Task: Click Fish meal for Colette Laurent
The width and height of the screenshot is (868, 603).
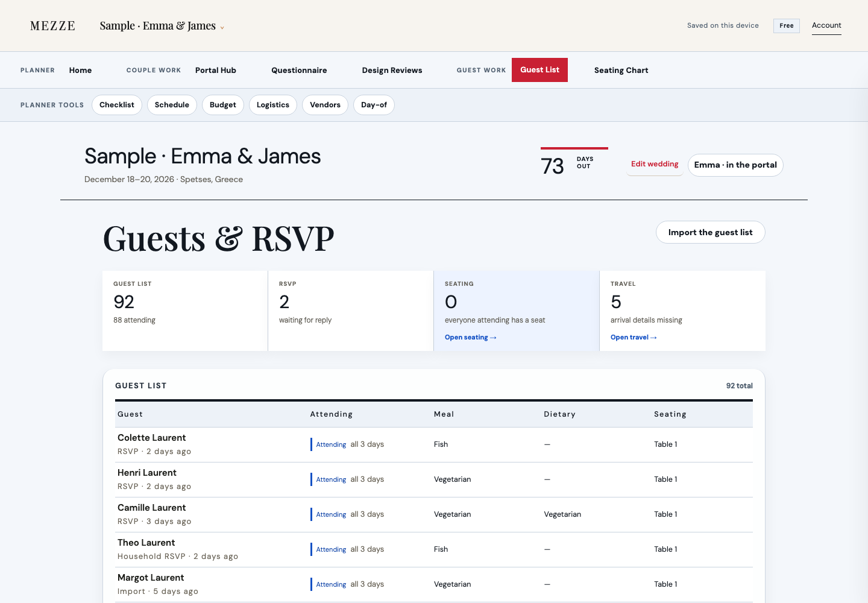Action: [441, 444]
